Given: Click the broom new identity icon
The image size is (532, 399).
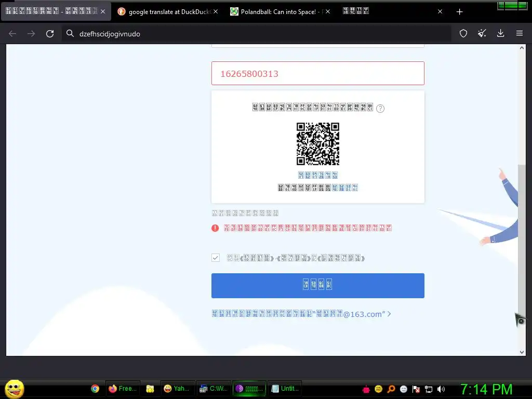Looking at the screenshot, I should (482, 33).
